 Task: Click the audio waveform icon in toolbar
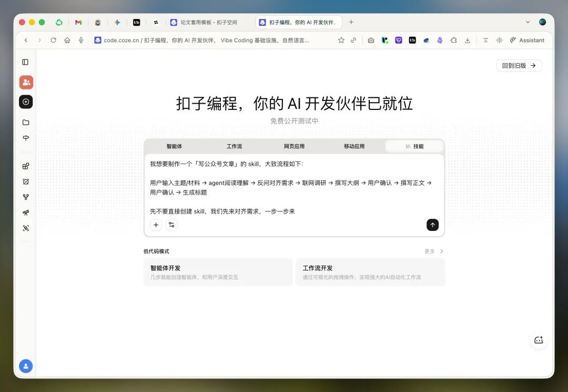(x=499, y=40)
